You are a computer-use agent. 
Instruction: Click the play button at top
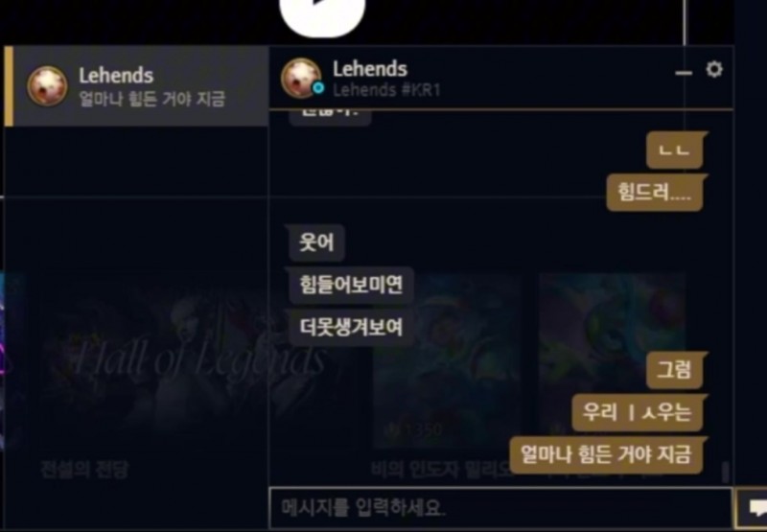322,13
